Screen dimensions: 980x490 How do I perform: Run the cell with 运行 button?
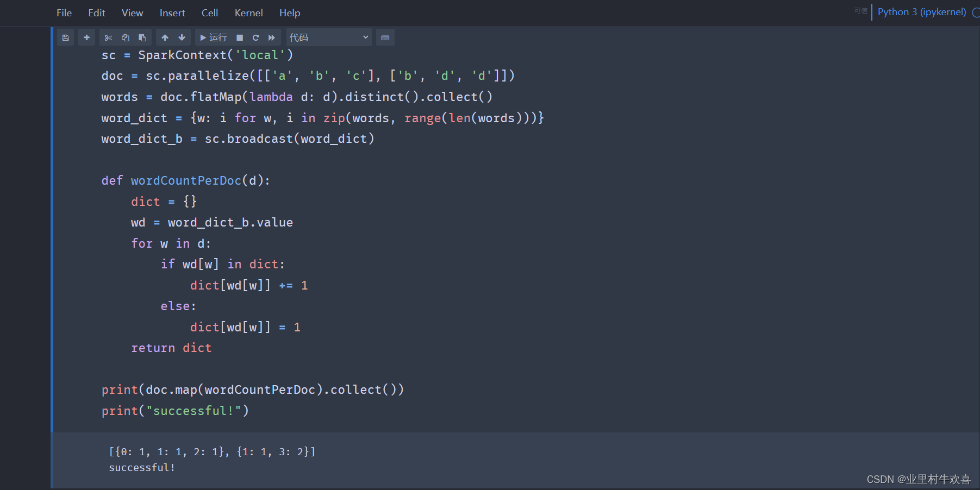pos(213,37)
